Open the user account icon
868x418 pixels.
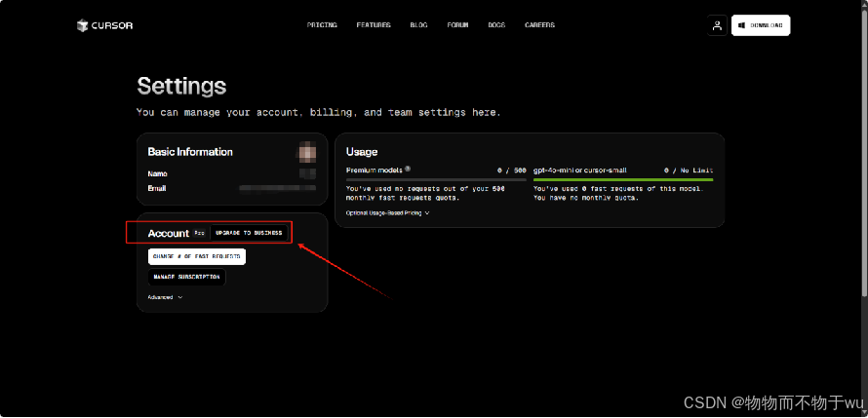coord(717,25)
